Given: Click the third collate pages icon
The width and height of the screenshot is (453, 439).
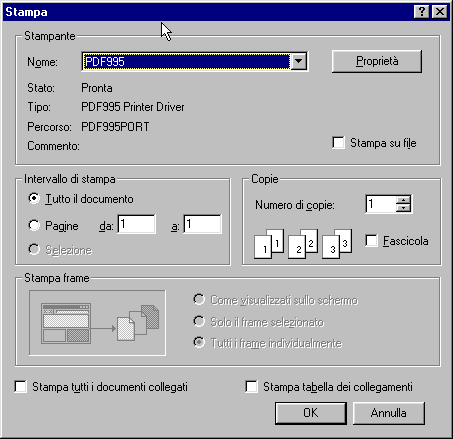Looking at the screenshot, I should 337,244.
